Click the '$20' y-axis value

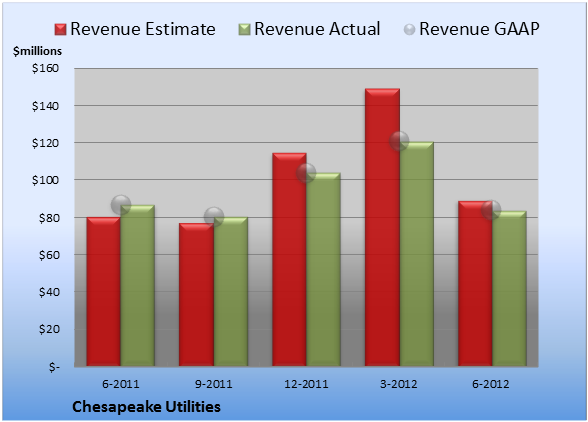coord(49,329)
